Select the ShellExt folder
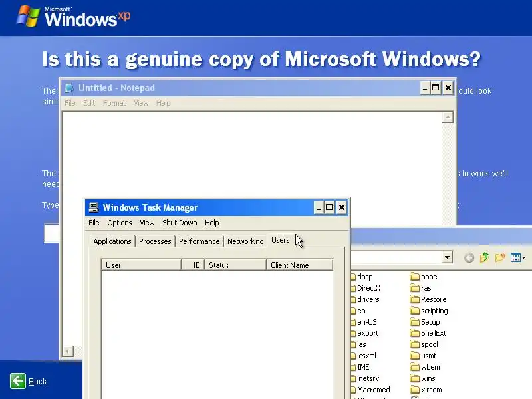532x399 pixels. [x=428, y=333]
